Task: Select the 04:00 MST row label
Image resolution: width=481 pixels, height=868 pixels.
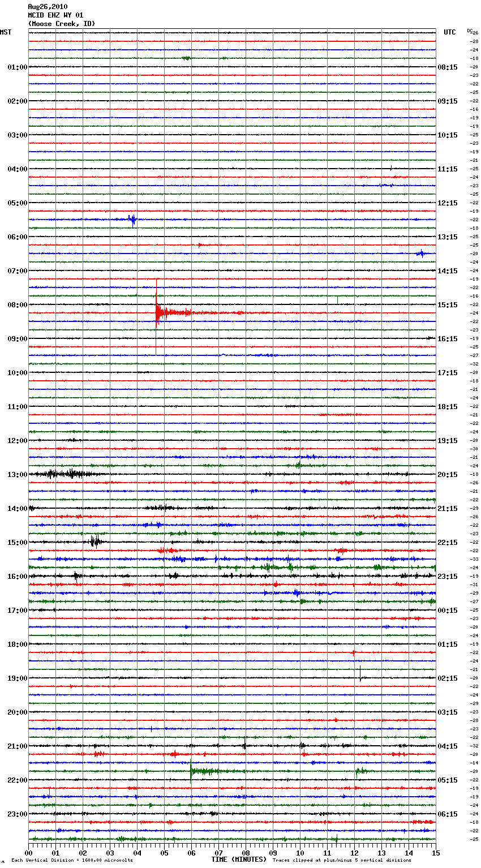Action: point(18,169)
